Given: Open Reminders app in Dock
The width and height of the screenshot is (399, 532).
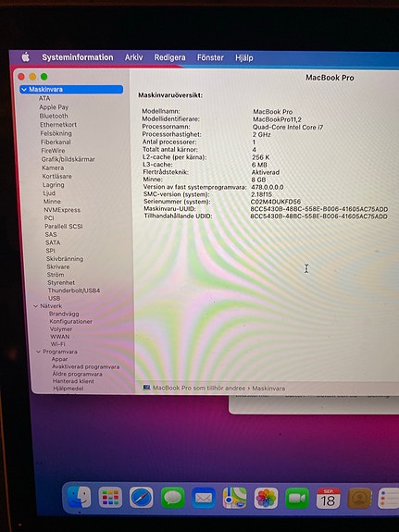Looking at the screenshot, I should (x=389, y=498).
